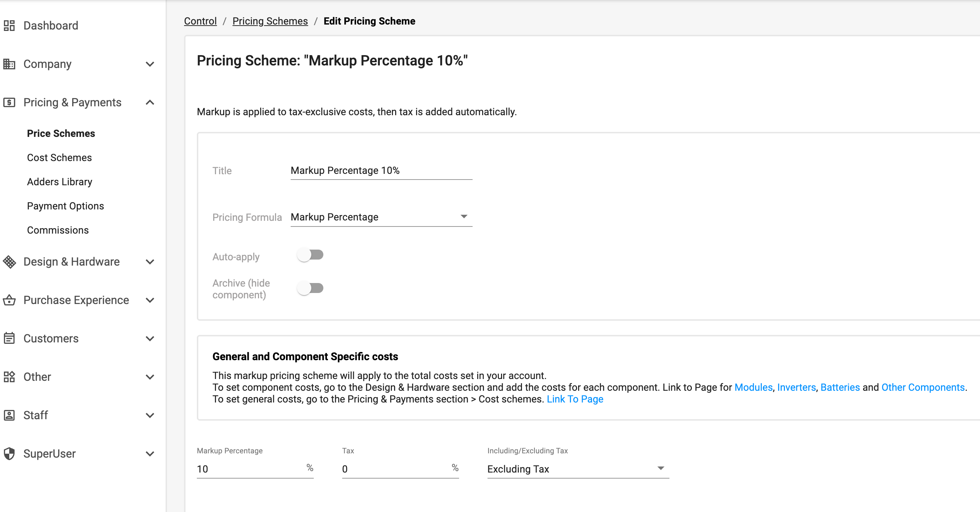Click the SuperUser shield icon
980x512 pixels.
pos(9,454)
